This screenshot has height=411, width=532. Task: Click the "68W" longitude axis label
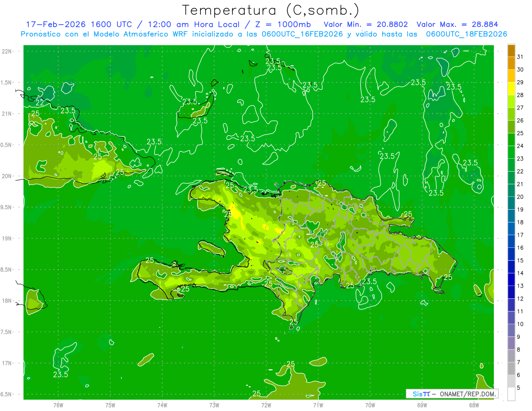(473, 405)
